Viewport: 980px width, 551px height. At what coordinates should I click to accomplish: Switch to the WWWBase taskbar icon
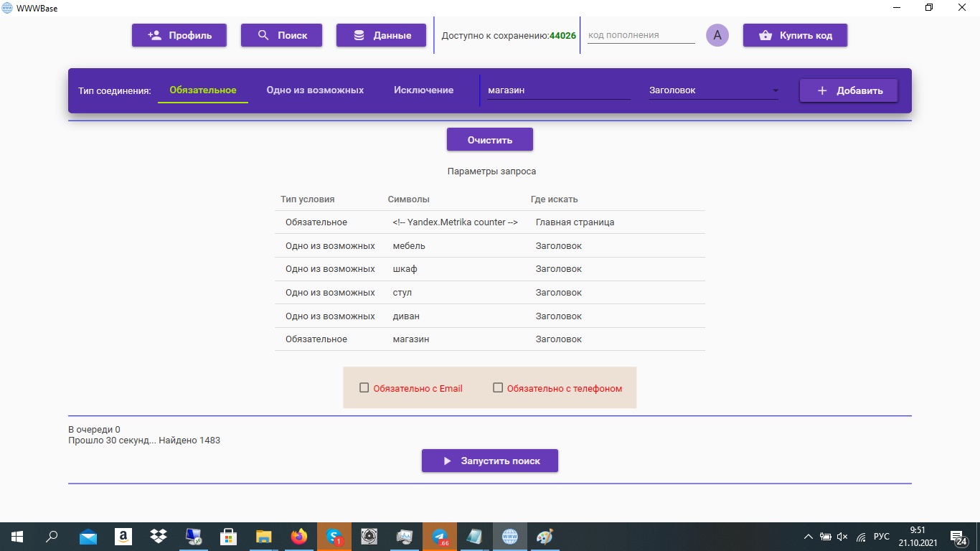[510, 537]
